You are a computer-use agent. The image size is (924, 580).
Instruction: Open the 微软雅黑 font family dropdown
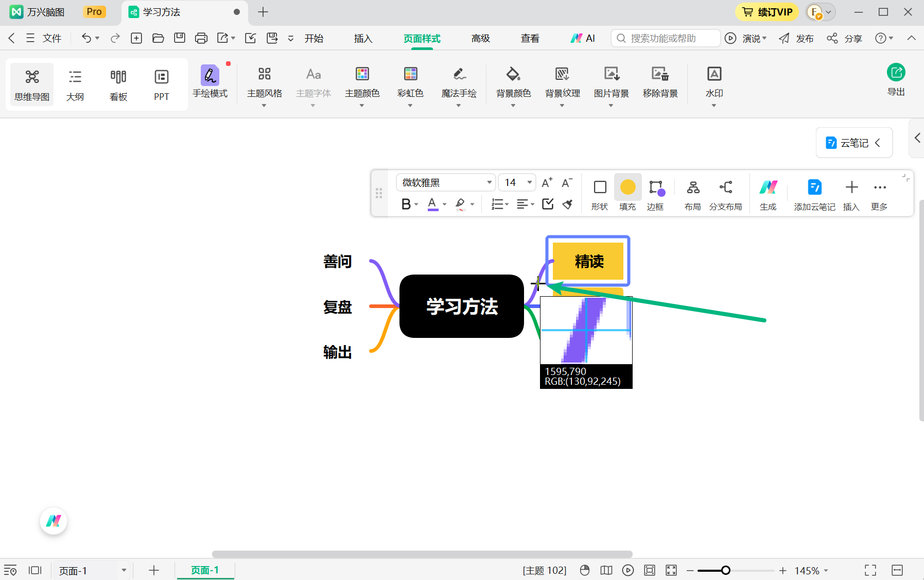coord(446,182)
